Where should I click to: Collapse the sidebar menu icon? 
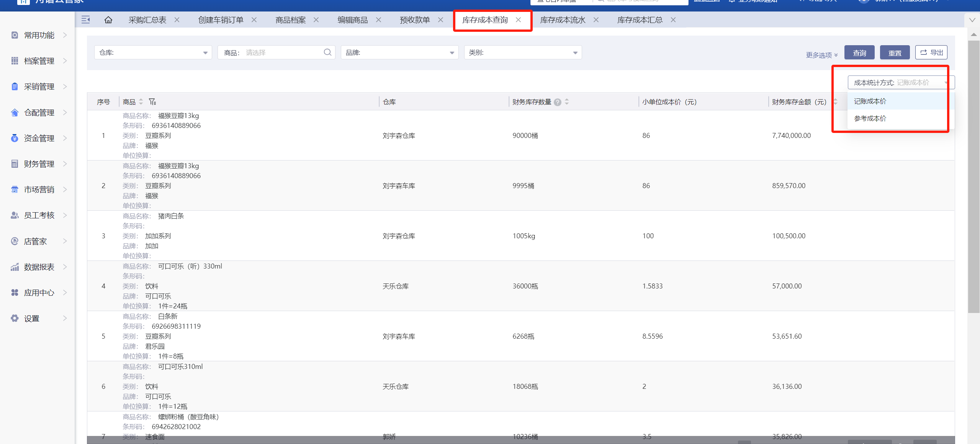point(86,20)
